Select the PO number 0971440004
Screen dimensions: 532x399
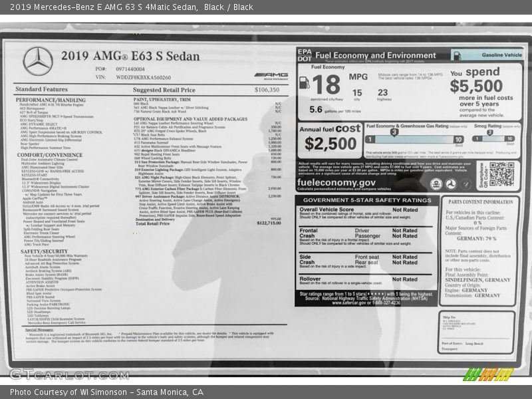[x=130, y=69]
